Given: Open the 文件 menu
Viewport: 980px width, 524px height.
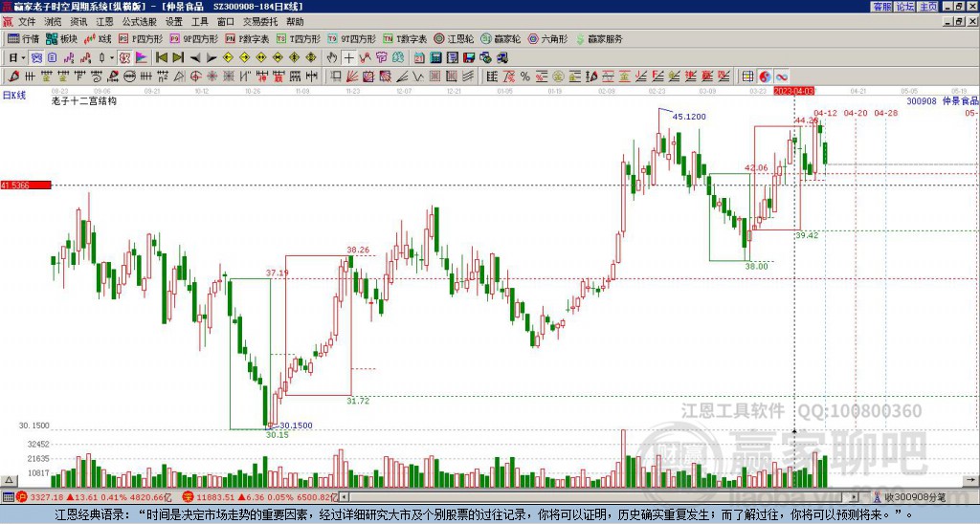Looking at the screenshot, I should pos(27,22).
